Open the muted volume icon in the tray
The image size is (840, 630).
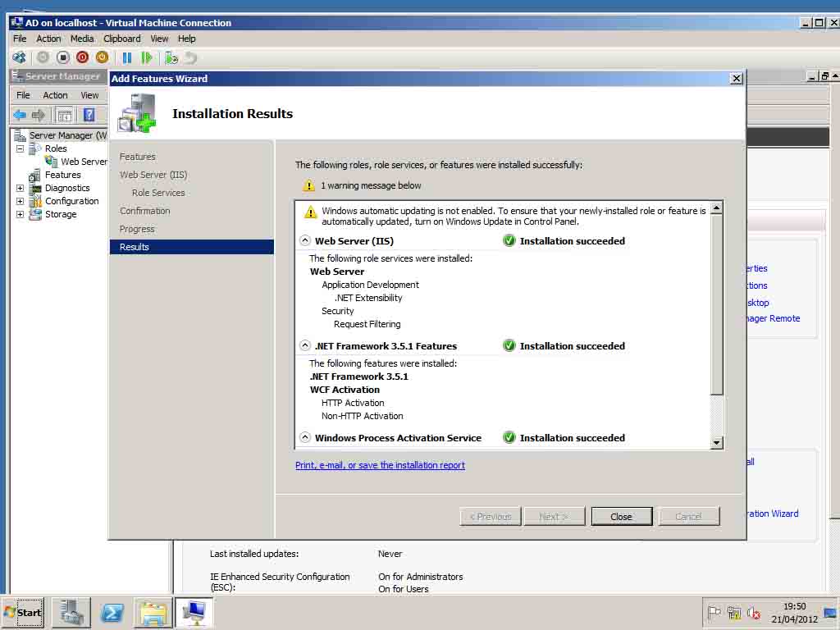point(753,613)
